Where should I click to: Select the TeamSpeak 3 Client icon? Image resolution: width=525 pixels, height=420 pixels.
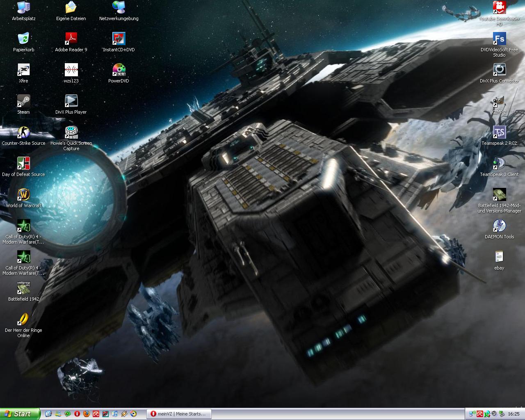point(499,164)
